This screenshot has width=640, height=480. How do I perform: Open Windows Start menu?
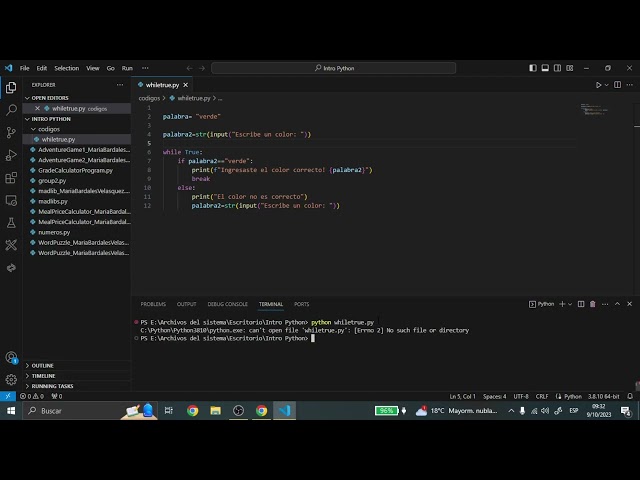pos(11,411)
